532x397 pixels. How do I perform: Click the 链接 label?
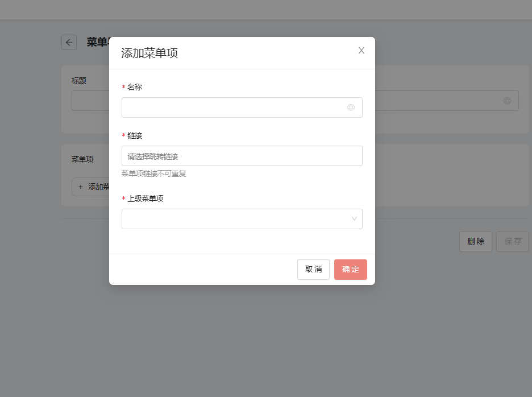tap(135, 136)
